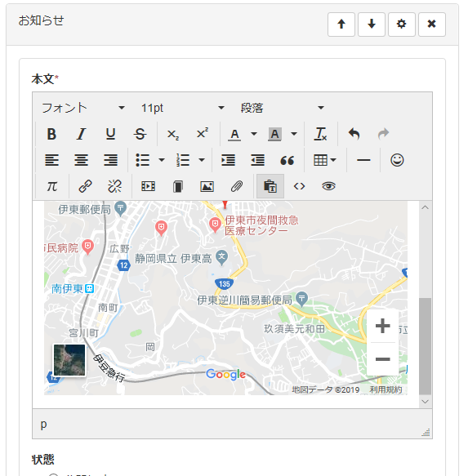Move the お知らせ frame down
This screenshot has height=476, width=468.
coord(371,24)
